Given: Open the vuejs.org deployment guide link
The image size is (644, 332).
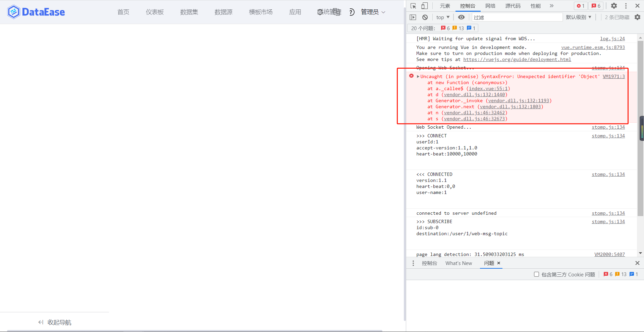Looking at the screenshot, I should click(x=517, y=59).
